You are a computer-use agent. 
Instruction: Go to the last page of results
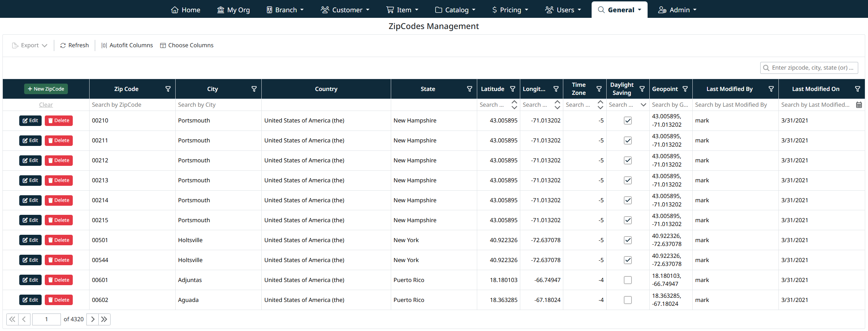[104, 319]
